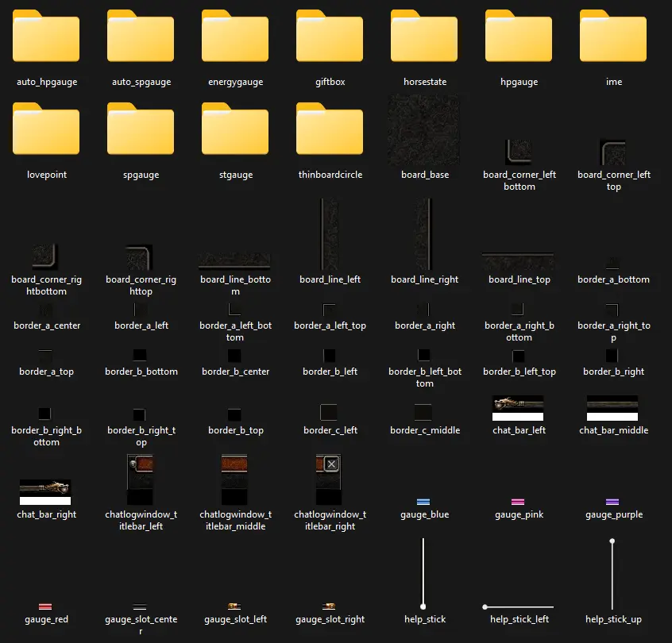Click the chatlogwindow_titlebar_right thumbnail

coord(330,480)
